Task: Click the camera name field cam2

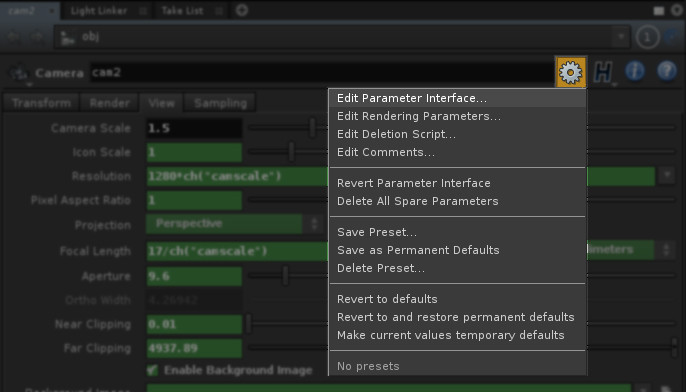Action: [322, 73]
